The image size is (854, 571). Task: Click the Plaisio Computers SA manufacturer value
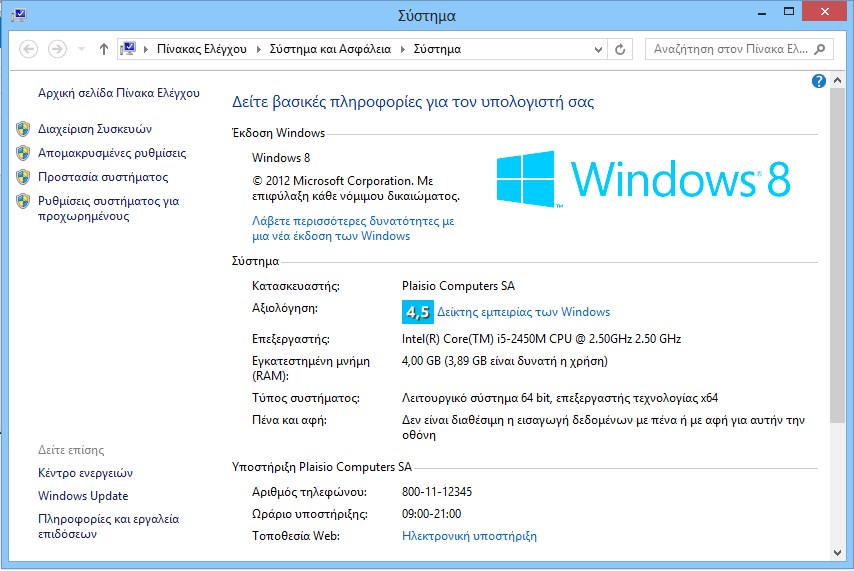click(458, 286)
